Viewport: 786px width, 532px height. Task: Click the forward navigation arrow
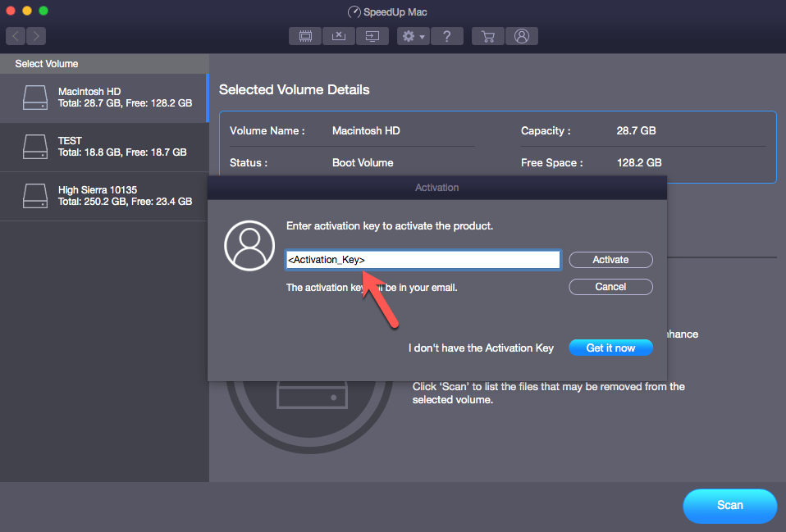(x=36, y=36)
